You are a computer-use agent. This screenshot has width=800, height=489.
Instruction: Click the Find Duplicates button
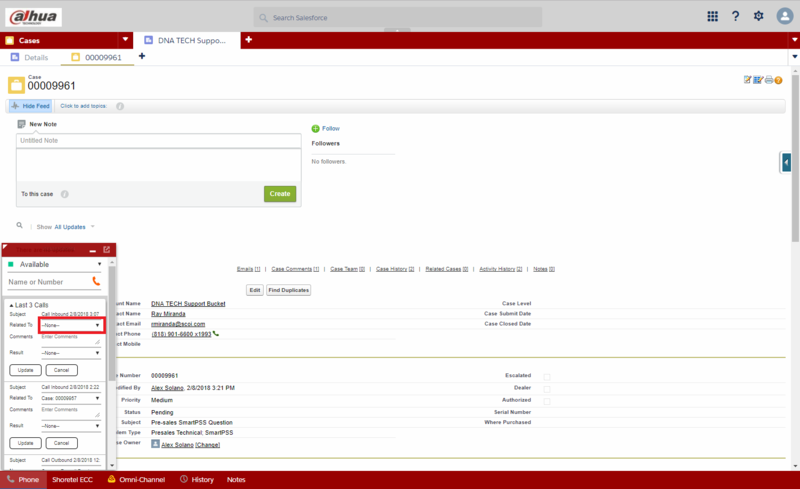(x=288, y=290)
